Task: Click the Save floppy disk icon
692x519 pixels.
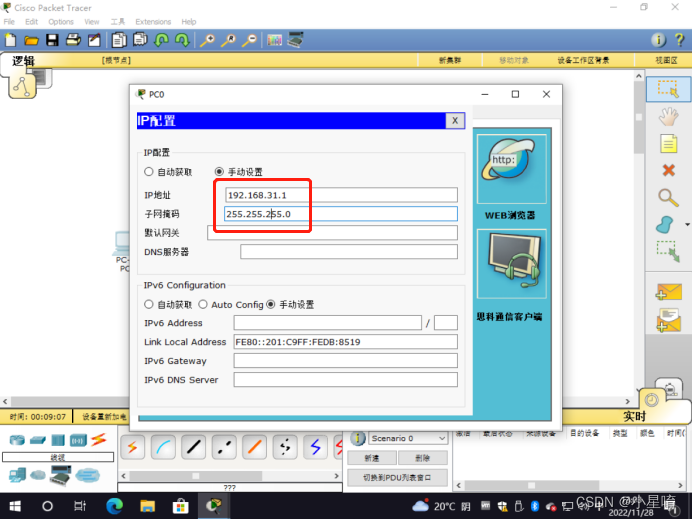Action: [x=52, y=40]
